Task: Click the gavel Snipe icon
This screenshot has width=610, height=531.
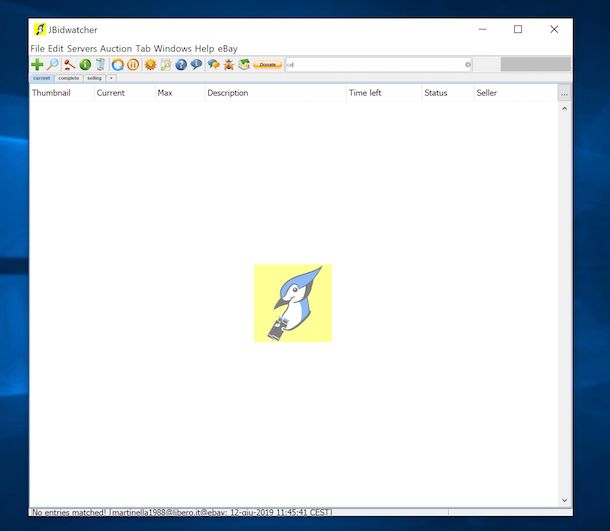Action: click(x=70, y=65)
